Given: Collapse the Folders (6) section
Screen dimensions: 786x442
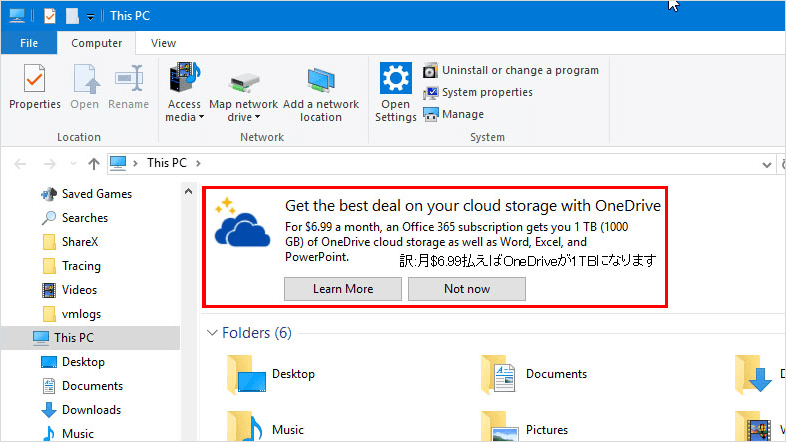Looking at the screenshot, I should [x=212, y=333].
